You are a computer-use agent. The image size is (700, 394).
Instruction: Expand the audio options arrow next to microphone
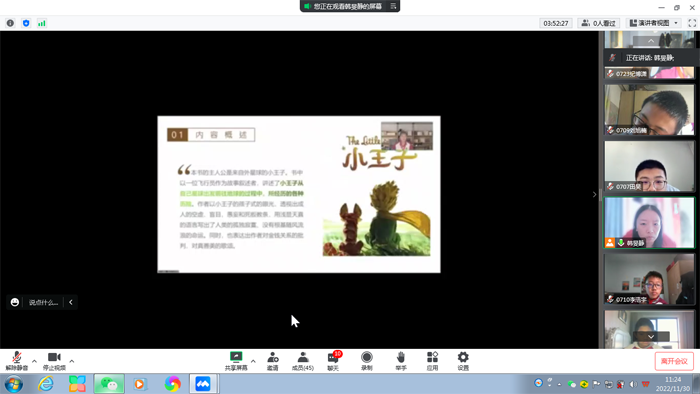34,361
